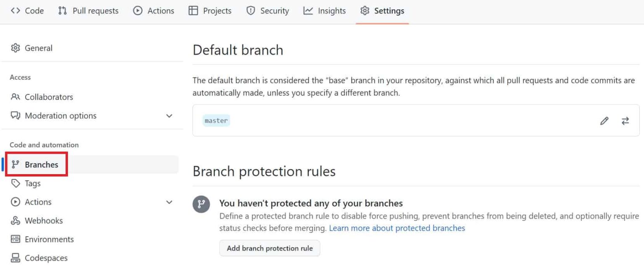Select the Codespaces sidebar icon

tap(16, 258)
